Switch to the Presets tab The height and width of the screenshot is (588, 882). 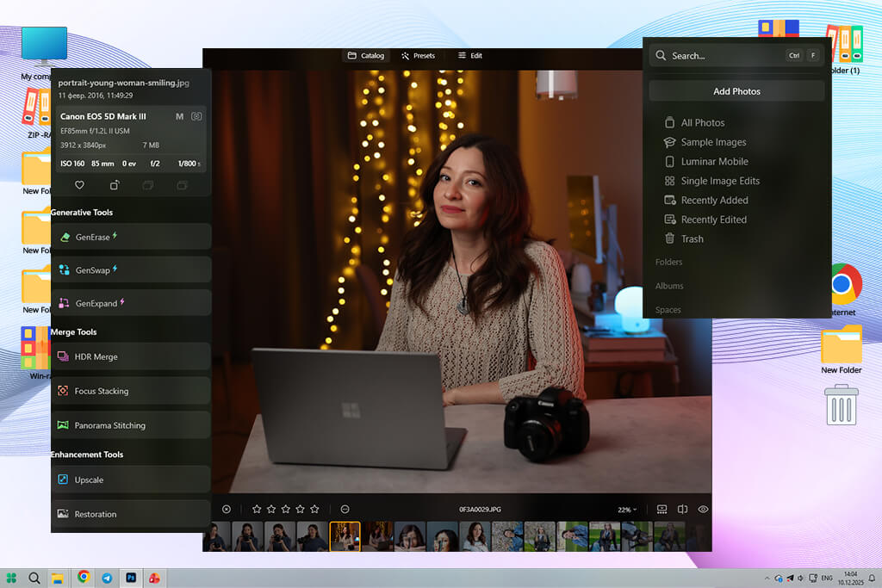(418, 56)
